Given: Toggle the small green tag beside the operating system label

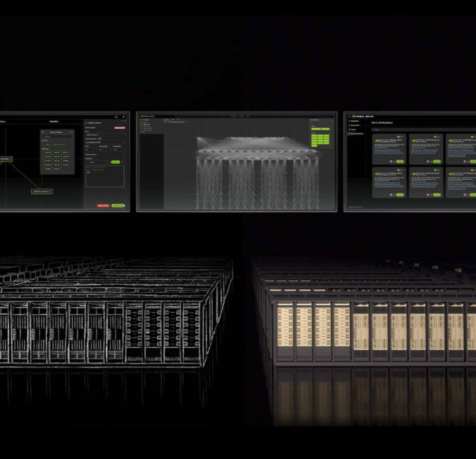Looking at the screenshot, I should click(x=100, y=138).
